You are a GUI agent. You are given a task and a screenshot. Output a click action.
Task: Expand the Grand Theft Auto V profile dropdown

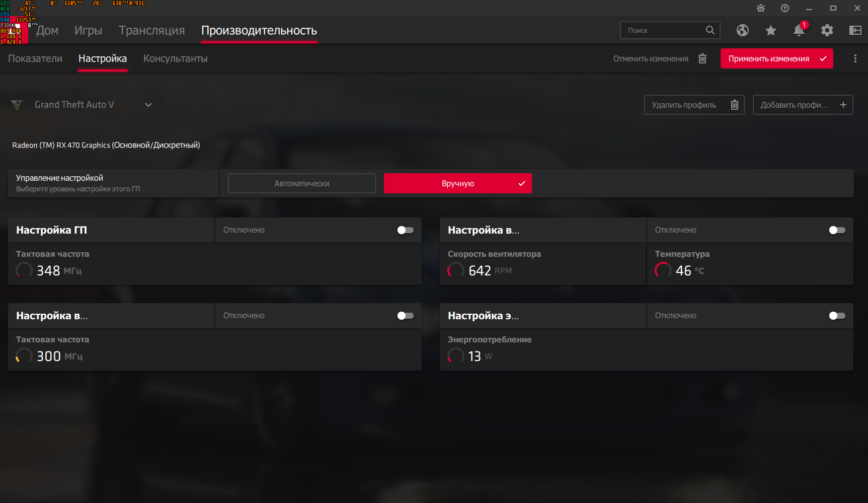148,105
